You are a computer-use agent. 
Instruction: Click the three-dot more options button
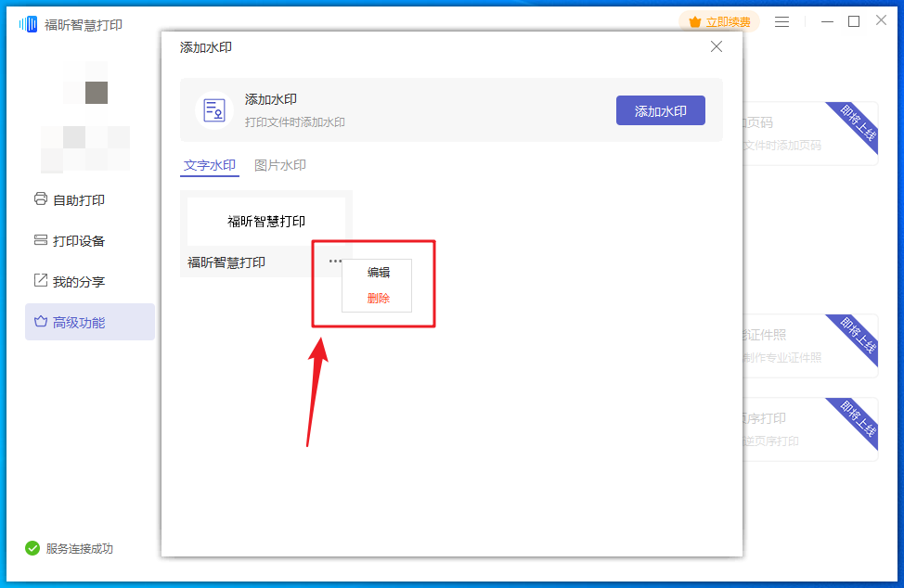click(x=335, y=261)
